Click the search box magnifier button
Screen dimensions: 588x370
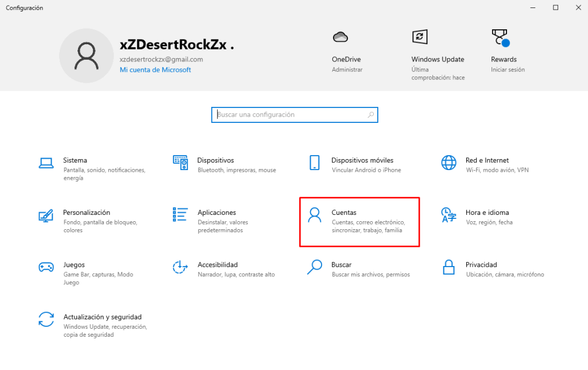point(371,115)
